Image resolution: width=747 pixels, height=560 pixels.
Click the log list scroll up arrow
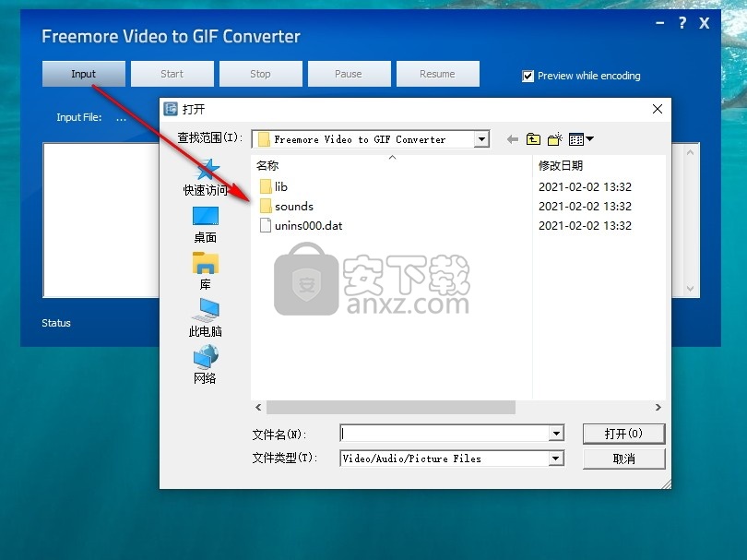click(x=691, y=152)
